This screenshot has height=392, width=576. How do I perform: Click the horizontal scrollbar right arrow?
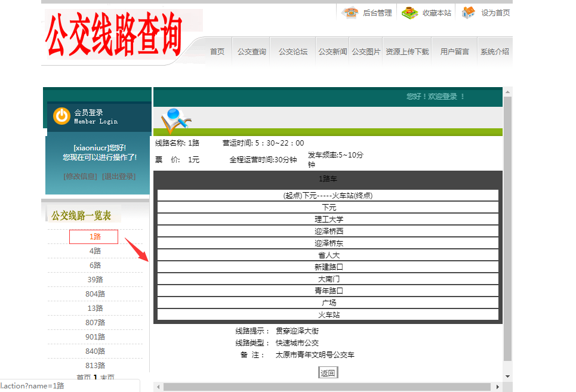[497, 387]
